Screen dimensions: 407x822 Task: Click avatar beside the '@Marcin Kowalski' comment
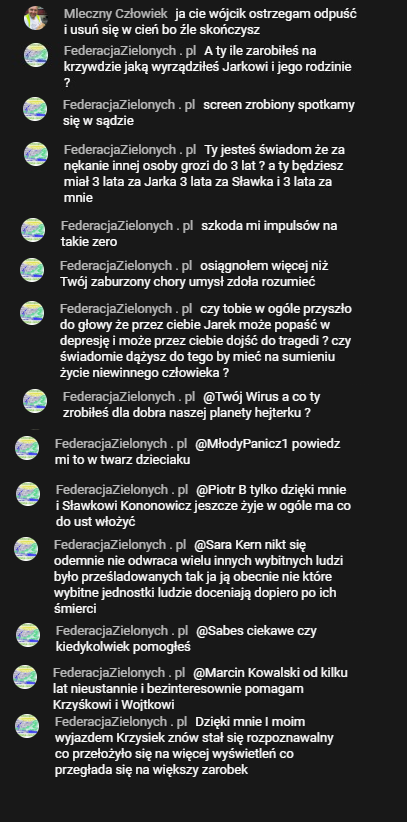25,677
